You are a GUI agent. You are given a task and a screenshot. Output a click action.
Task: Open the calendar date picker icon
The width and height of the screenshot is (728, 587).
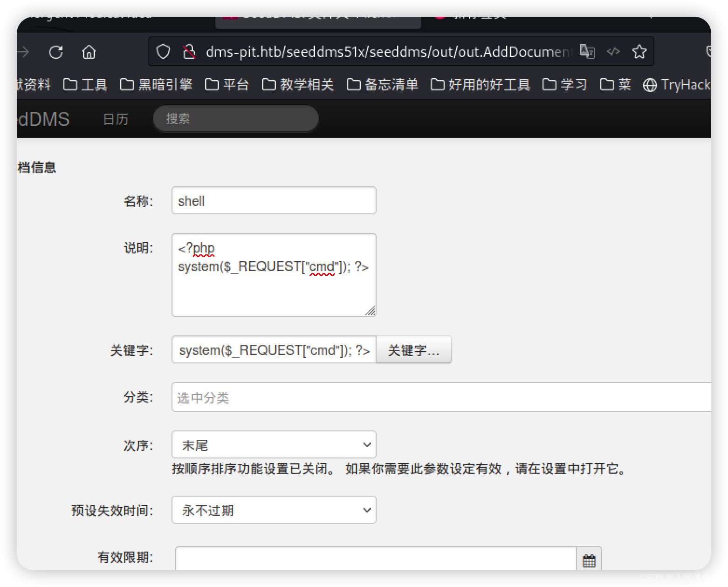[x=589, y=560]
